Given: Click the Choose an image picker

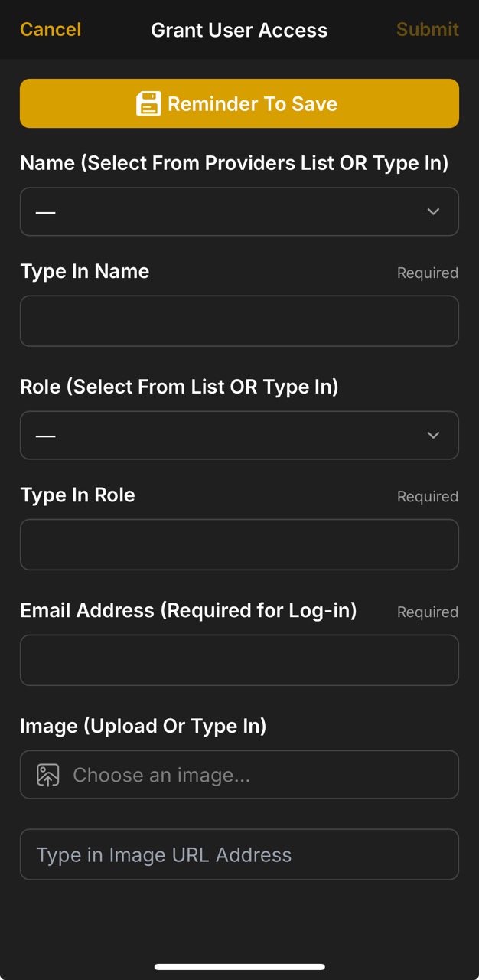Looking at the screenshot, I should pyautogui.click(x=239, y=775).
